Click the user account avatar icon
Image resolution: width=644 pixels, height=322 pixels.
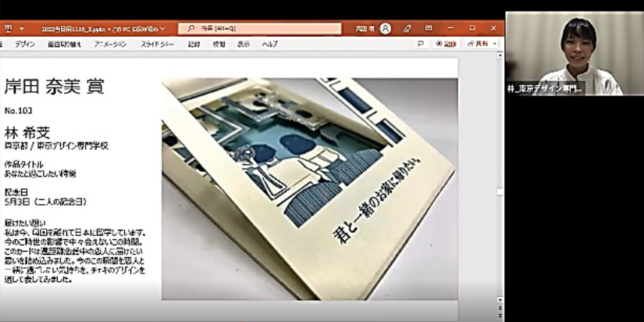click(385, 28)
